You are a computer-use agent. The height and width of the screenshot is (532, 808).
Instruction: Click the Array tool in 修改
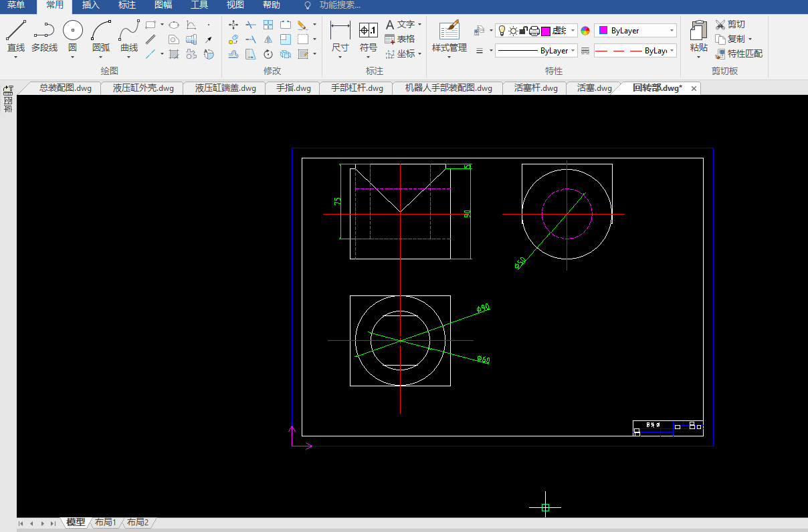(x=268, y=25)
